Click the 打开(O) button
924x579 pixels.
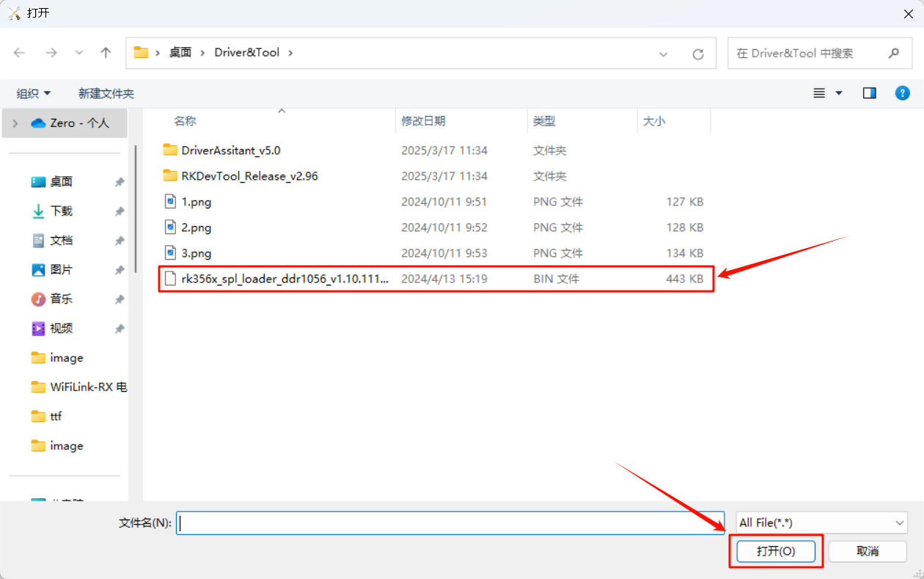coord(776,551)
